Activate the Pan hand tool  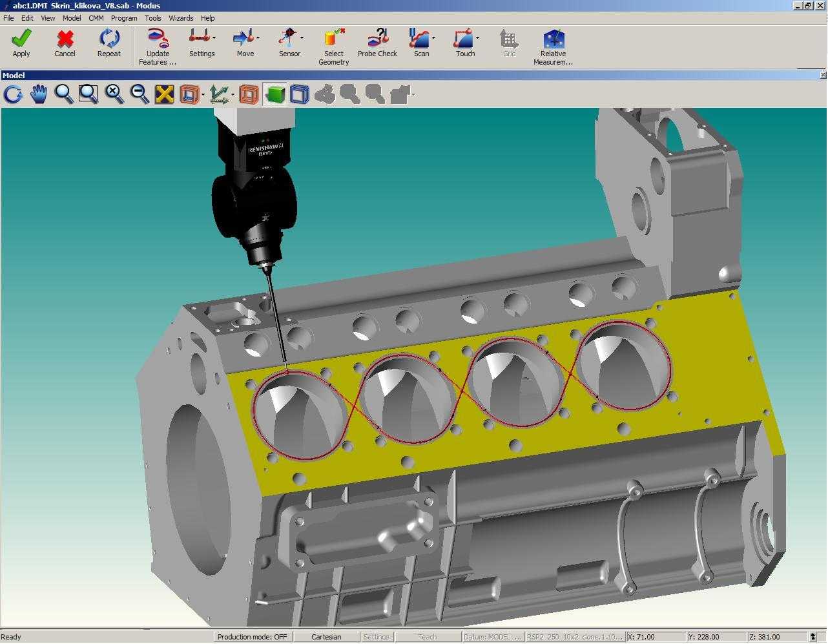point(39,94)
